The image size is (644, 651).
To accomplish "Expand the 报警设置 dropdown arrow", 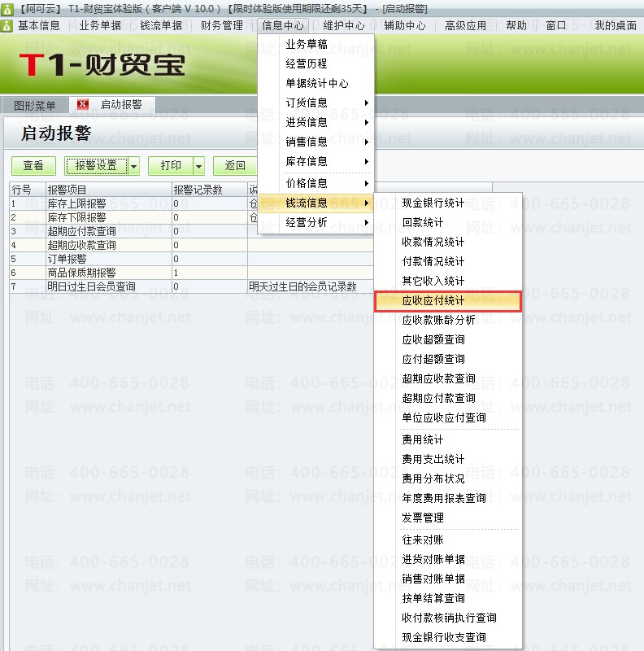I will click(133, 166).
